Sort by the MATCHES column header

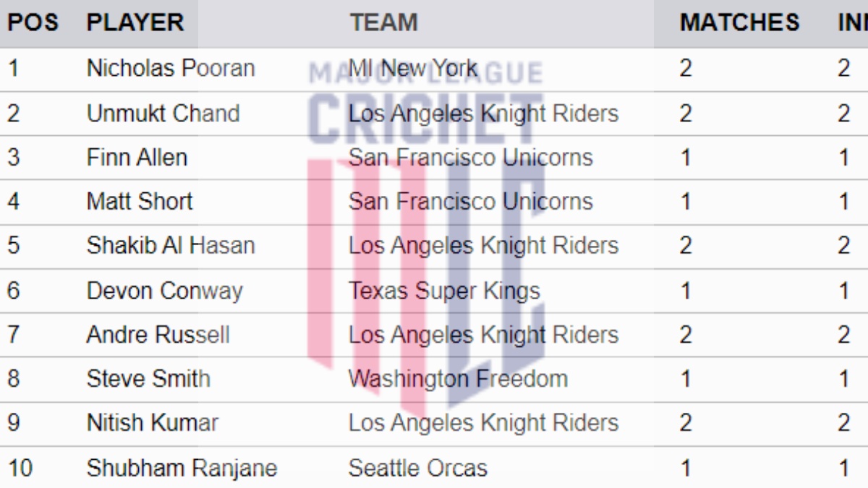click(739, 22)
